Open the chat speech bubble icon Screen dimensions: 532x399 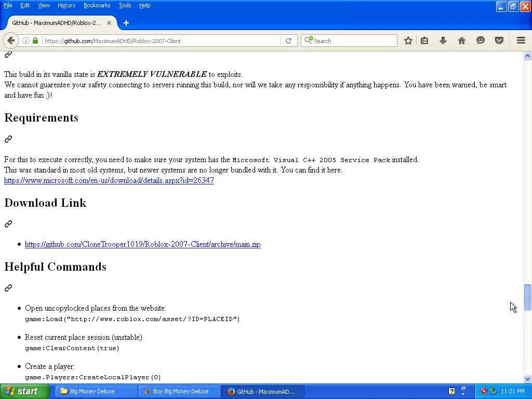(481, 41)
